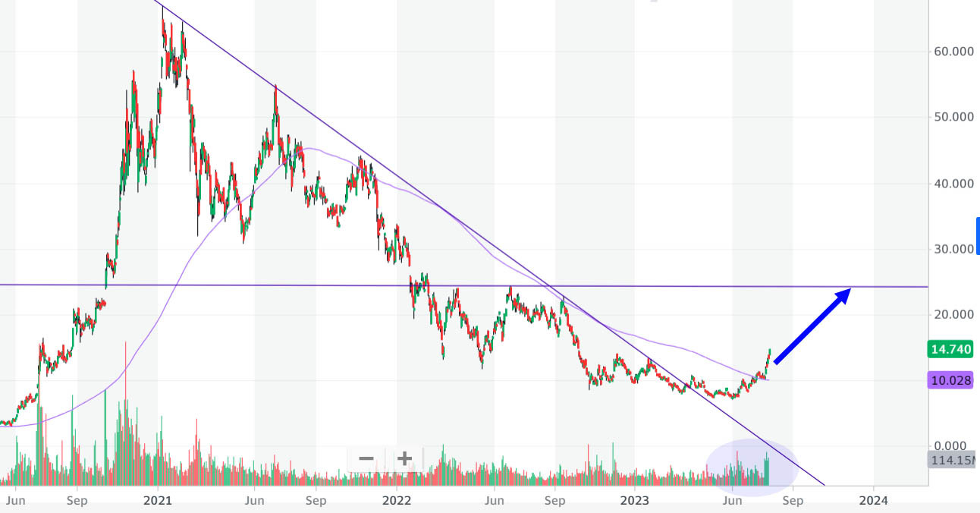Click the zoom out minus button

366,458
